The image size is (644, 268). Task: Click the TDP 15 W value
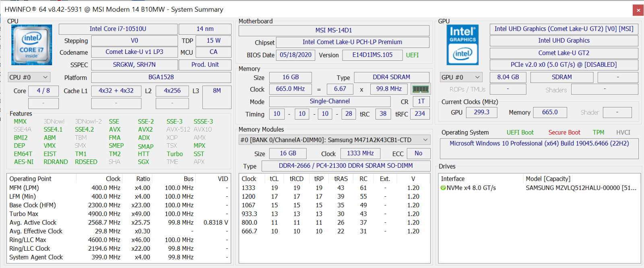pos(213,41)
